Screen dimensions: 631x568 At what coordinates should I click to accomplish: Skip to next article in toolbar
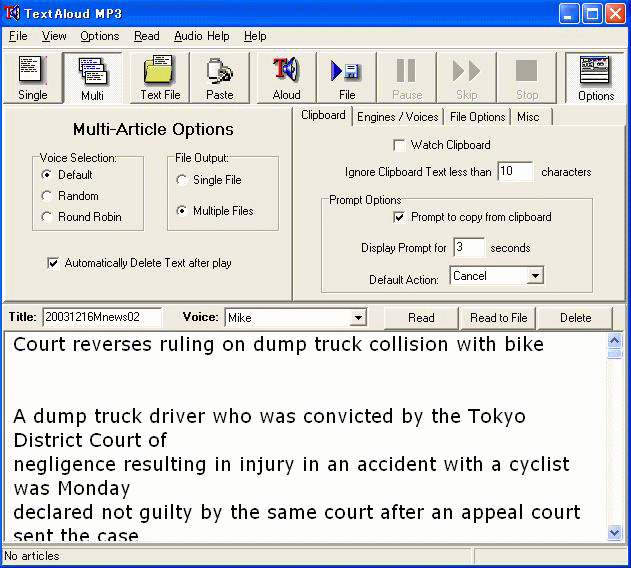point(467,78)
